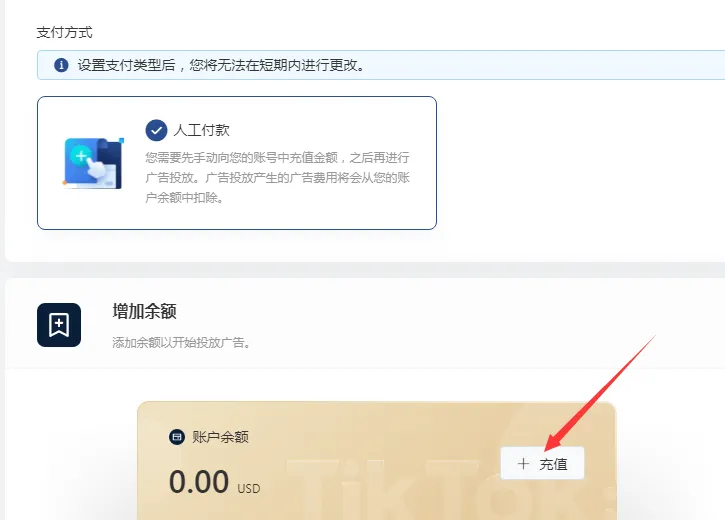Click the 0.00 account balance value

[x=199, y=482]
